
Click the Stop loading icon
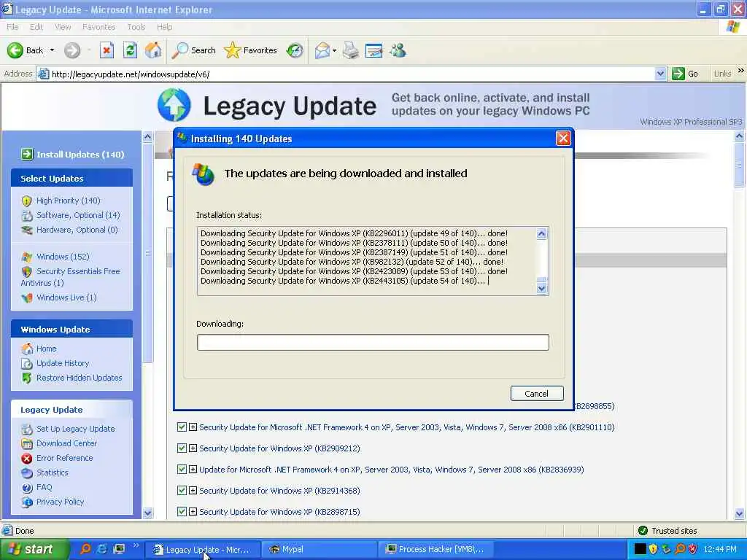[107, 50]
